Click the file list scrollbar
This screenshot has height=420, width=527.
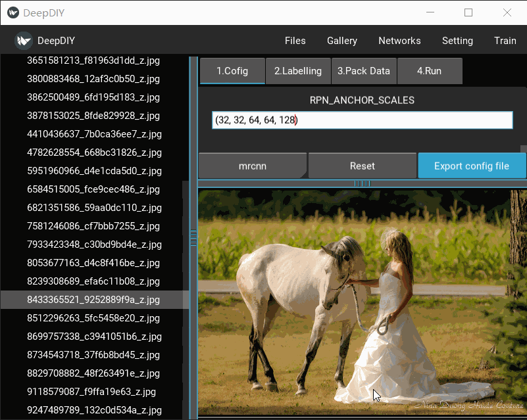tap(186, 300)
